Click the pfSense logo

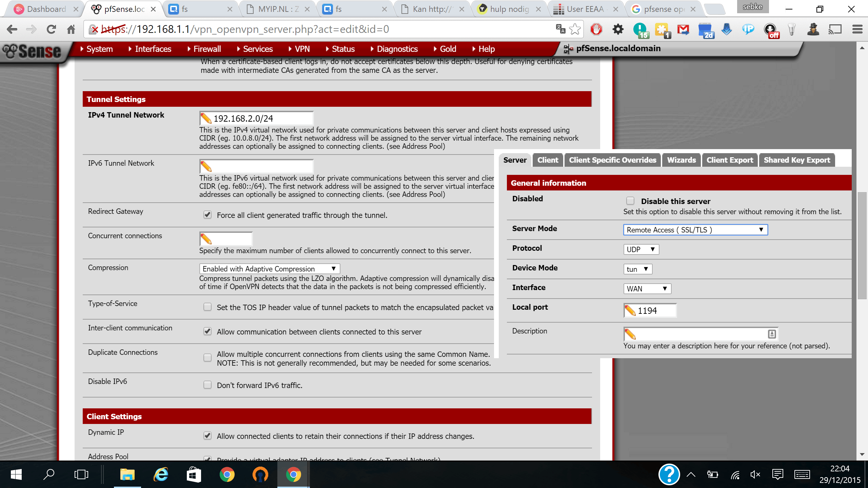(x=32, y=51)
